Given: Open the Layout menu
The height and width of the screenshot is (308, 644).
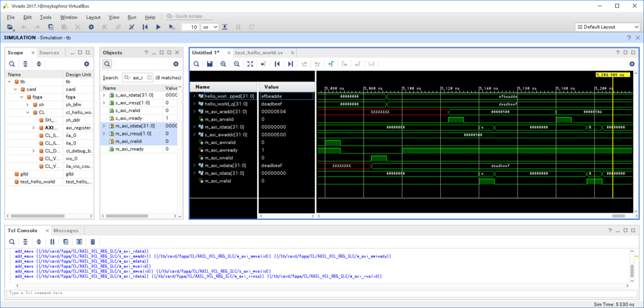Looking at the screenshot, I should (x=93, y=17).
